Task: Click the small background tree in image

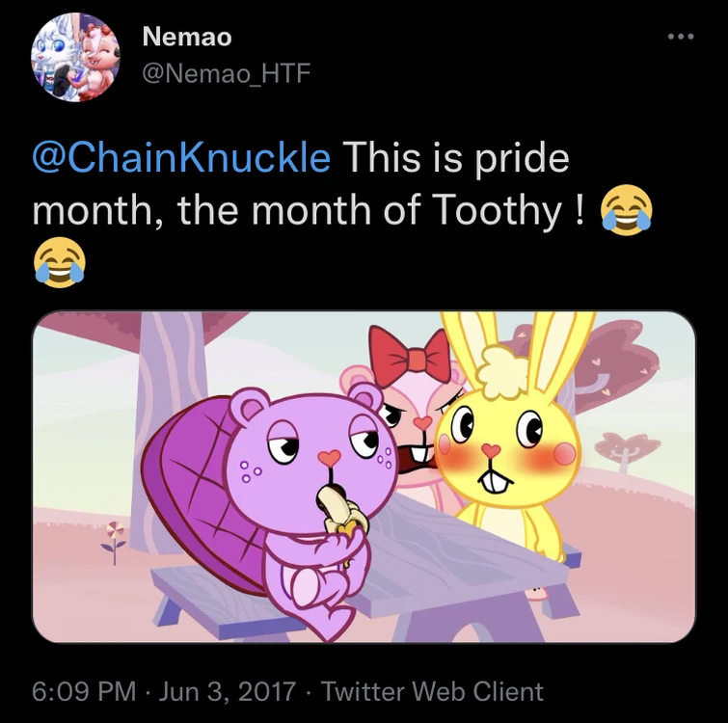Action: point(627,450)
